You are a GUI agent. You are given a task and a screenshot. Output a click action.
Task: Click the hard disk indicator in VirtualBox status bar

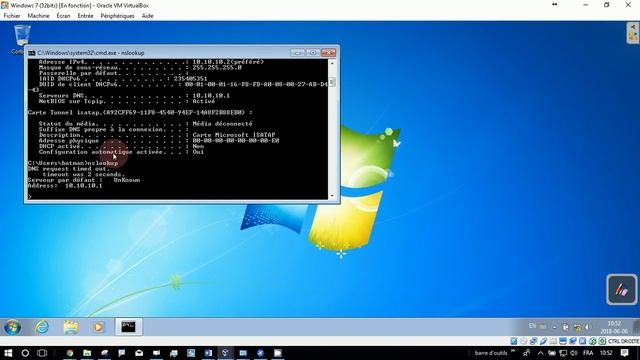[514, 341]
